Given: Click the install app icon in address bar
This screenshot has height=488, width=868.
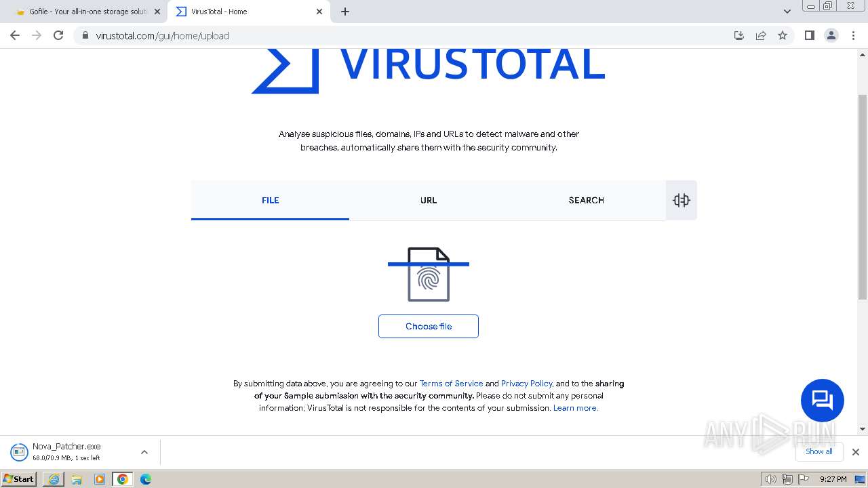Looking at the screenshot, I should pyautogui.click(x=739, y=35).
